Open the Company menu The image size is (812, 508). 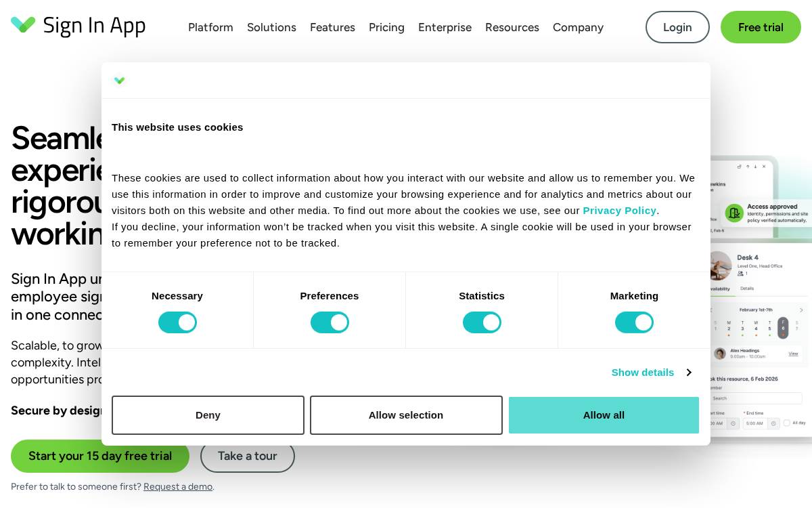[x=578, y=27]
